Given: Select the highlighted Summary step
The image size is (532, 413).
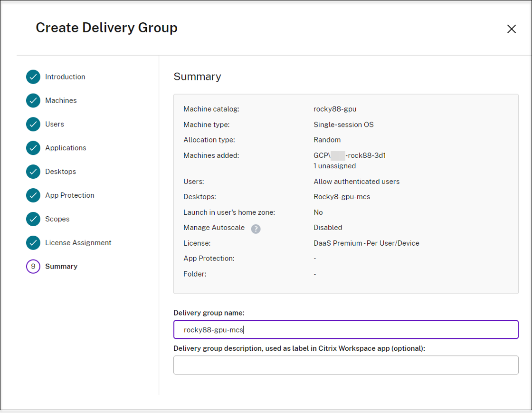Looking at the screenshot, I should 62,267.
